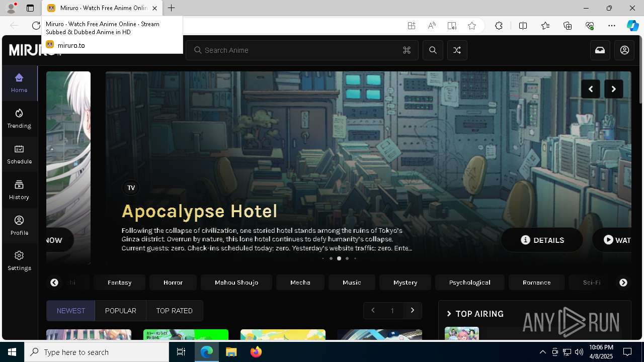Open the Windows Start menu
Image resolution: width=644 pixels, height=362 pixels.
[12, 352]
